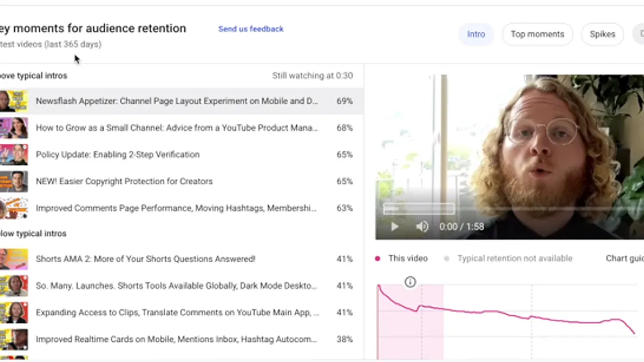644x362 pixels.
Task: Click thumbnail of Improved Comments Page video
Action: (13, 208)
